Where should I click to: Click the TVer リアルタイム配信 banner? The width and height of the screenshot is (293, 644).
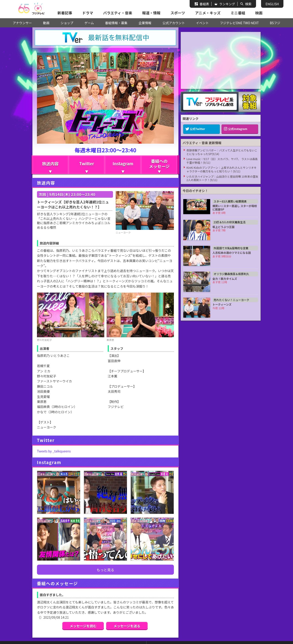point(221,102)
